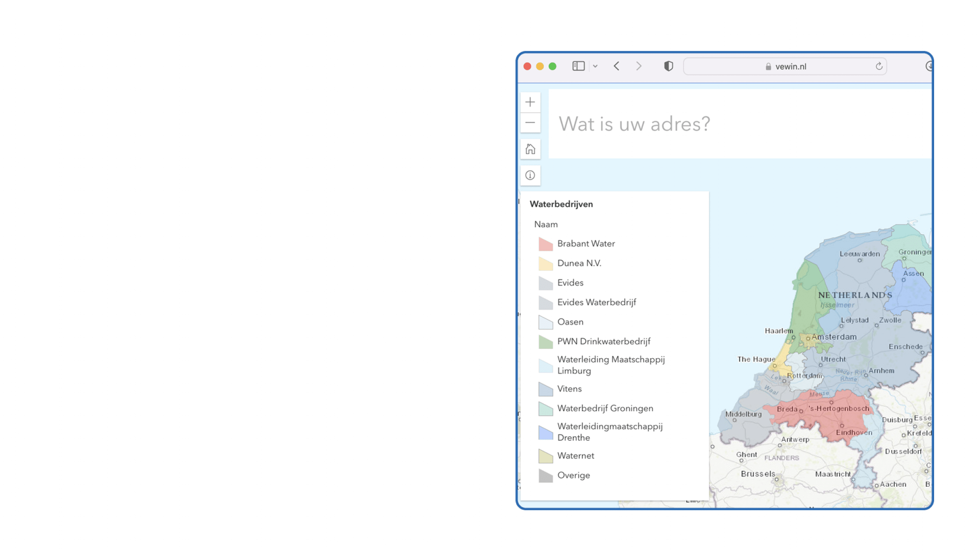Select PWN Drinkwaterbedrijf legend entry
The width and height of the screenshot is (980, 551).
click(x=603, y=341)
